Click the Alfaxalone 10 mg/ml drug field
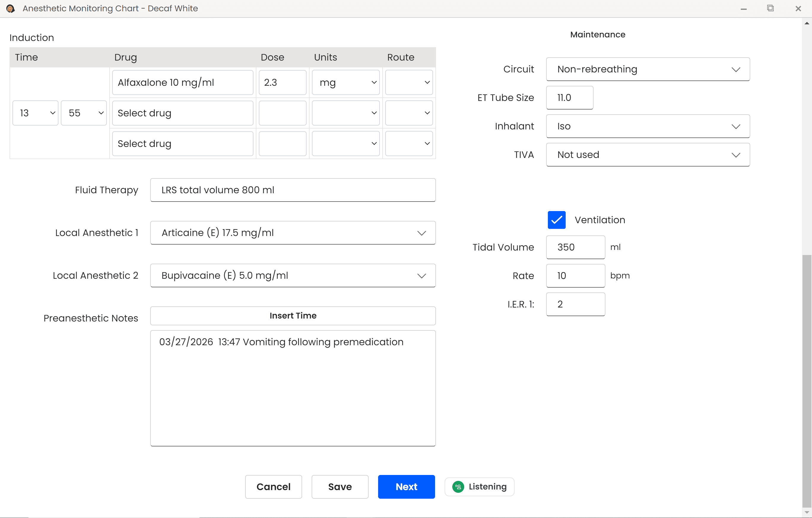 pos(183,82)
